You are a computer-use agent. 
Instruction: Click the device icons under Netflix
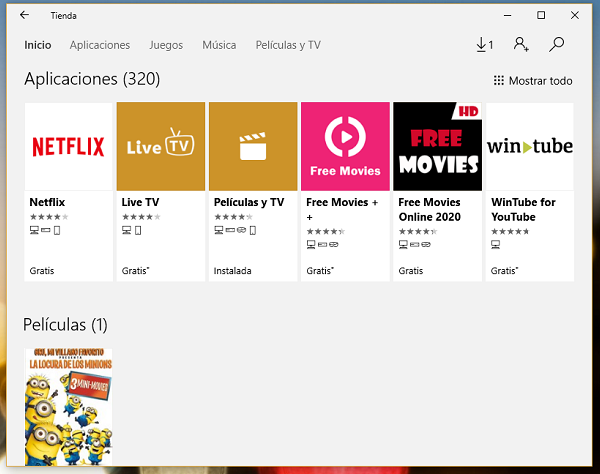click(x=45, y=230)
